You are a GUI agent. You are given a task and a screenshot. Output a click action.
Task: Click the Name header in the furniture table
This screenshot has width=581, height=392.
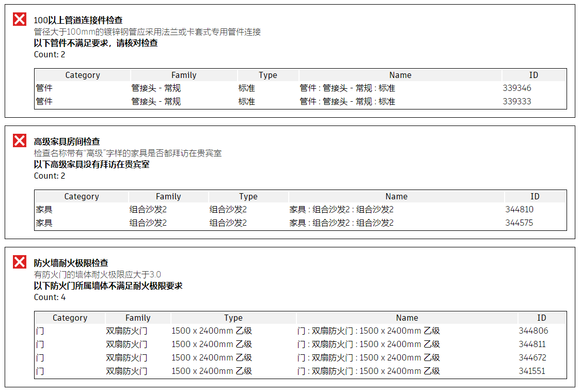(397, 196)
